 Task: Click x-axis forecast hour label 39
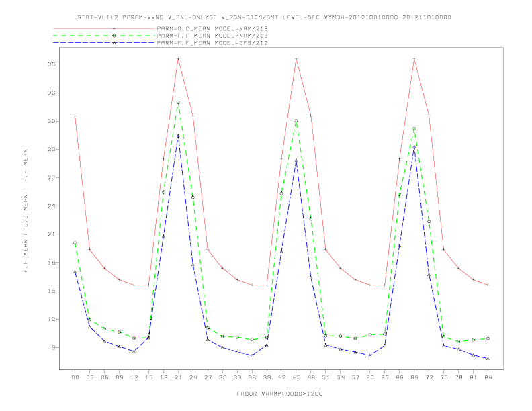click(267, 377)
